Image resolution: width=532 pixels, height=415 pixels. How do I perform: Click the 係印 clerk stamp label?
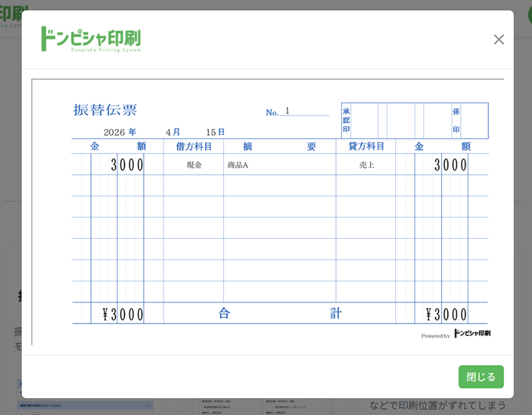456,120
